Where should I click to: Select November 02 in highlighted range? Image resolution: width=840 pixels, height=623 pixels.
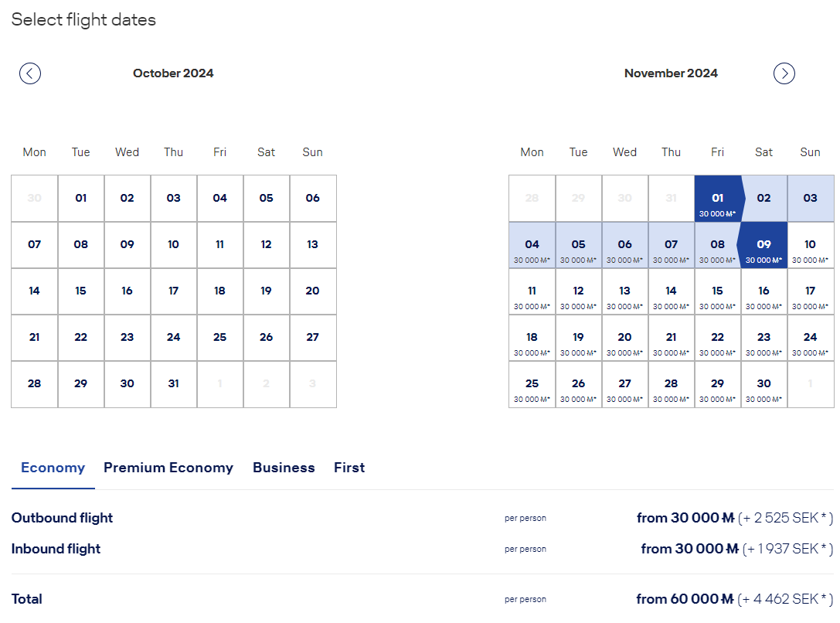pyautogui.click(x=764, y=199)
